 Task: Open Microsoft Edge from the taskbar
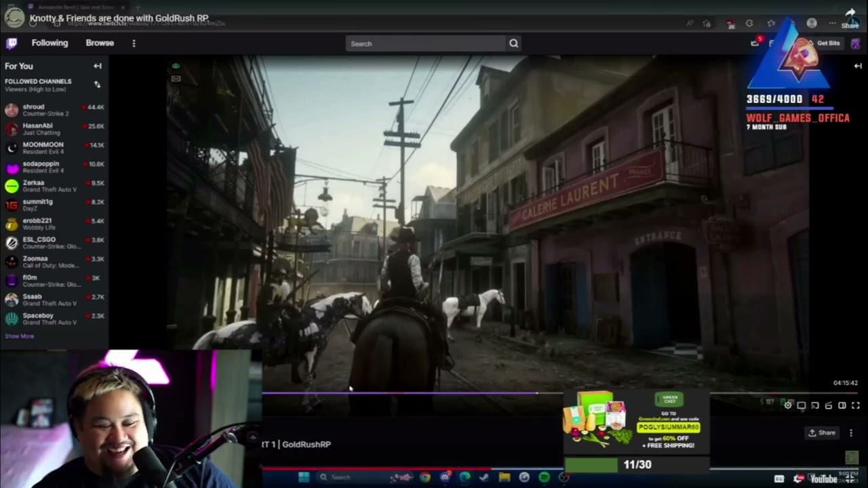point(465,477)
